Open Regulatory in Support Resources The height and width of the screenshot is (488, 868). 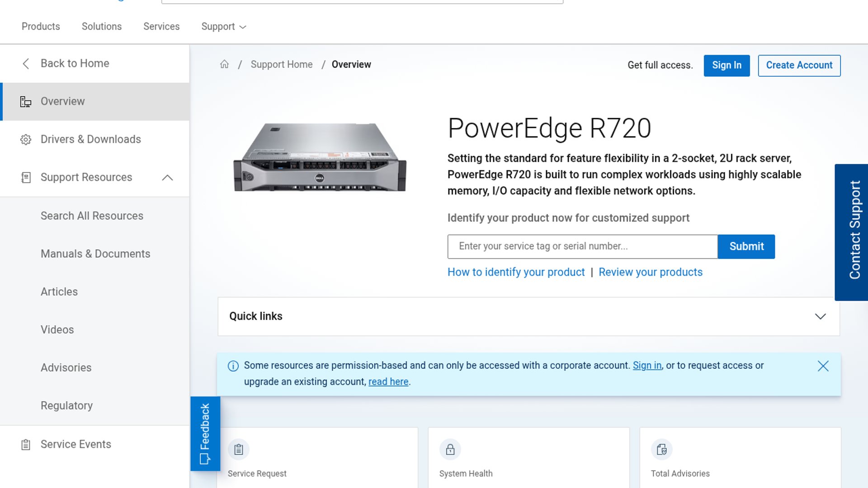(x=66, y=406)
